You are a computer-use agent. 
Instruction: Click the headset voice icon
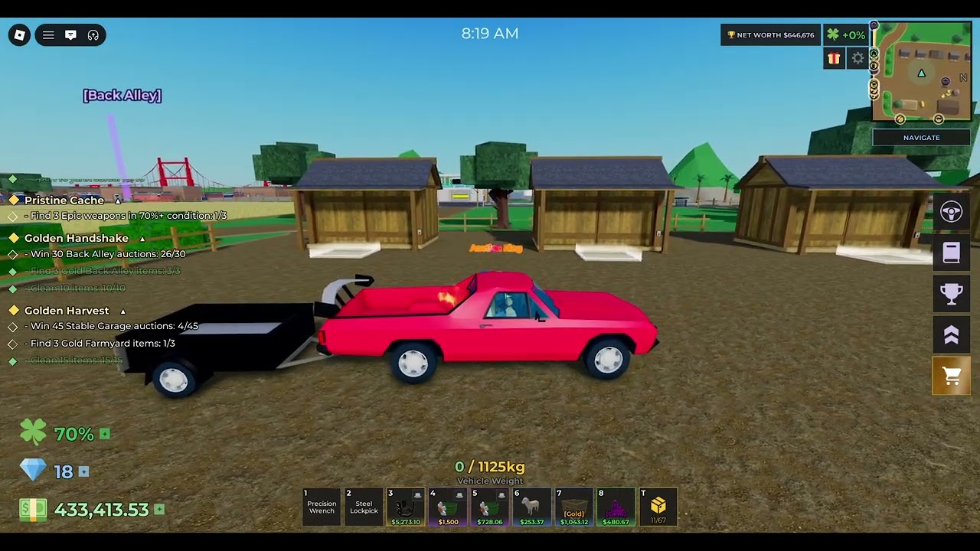(93, 35)
